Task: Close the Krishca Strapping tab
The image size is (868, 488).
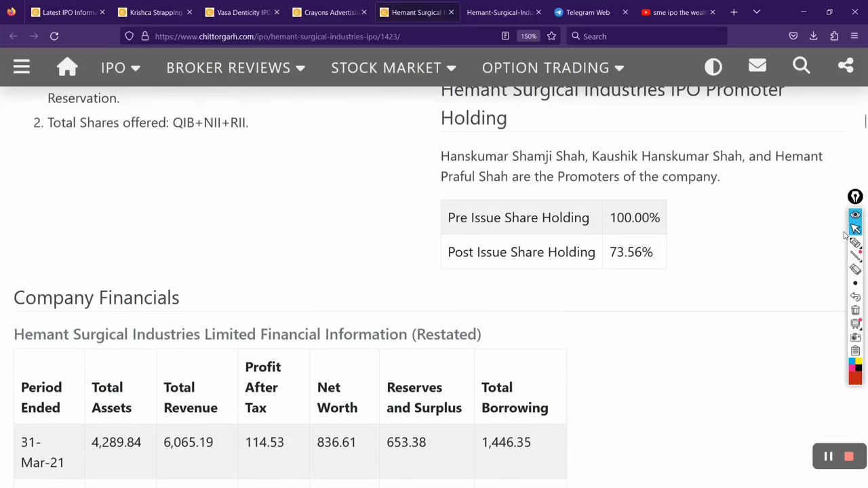Action: tap(189, 12)
